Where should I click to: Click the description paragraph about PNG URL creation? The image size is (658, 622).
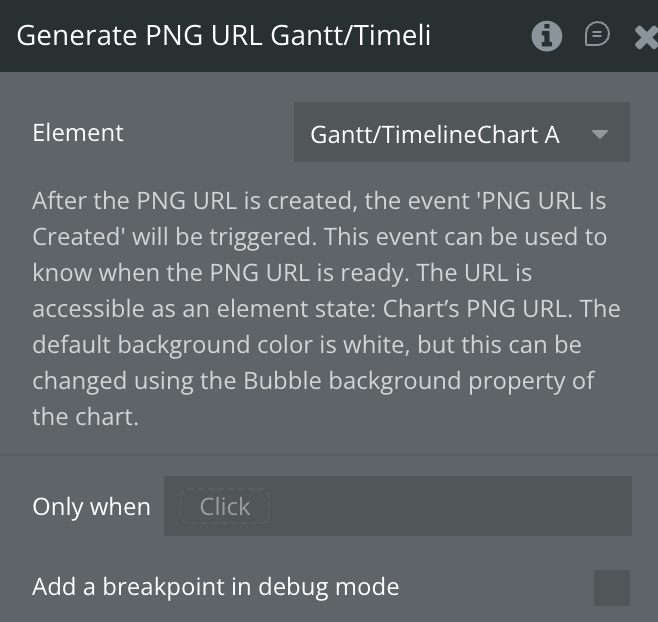(320, 308)
